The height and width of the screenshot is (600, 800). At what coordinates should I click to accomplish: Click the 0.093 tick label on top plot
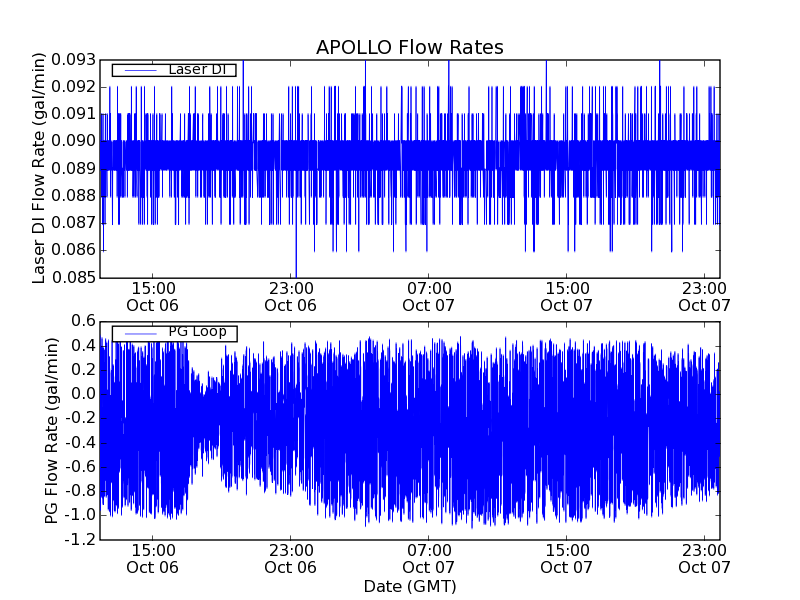click(76, 60)
